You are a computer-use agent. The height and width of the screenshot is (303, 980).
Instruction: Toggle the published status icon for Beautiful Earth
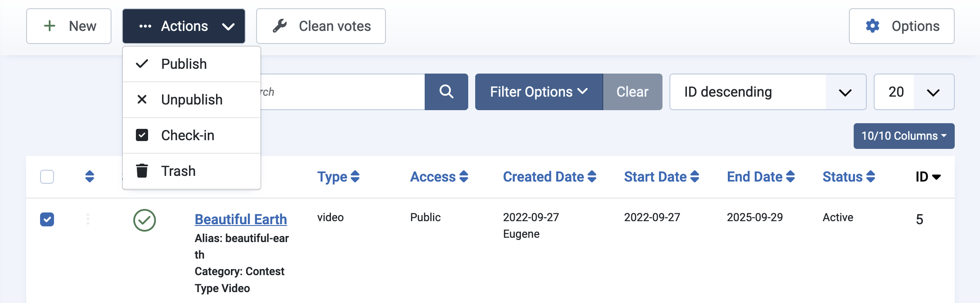coord(145,220)
